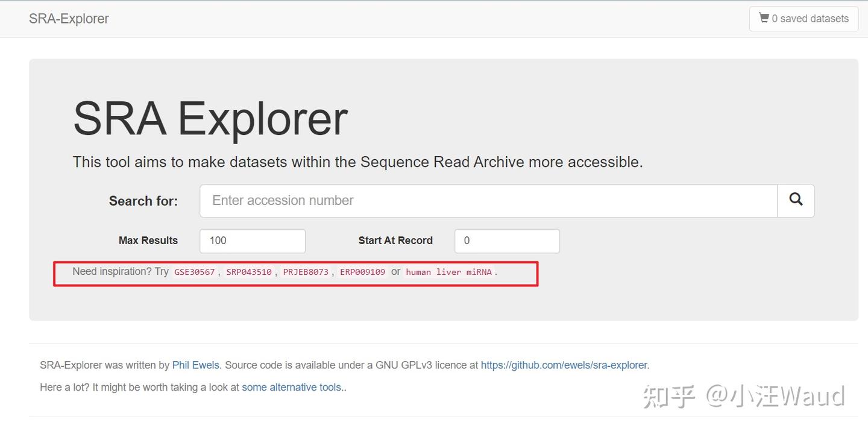The width and height of the screenshot is (868, 431).
Task: Open the some alternative tools link
Action: point(292,387)
